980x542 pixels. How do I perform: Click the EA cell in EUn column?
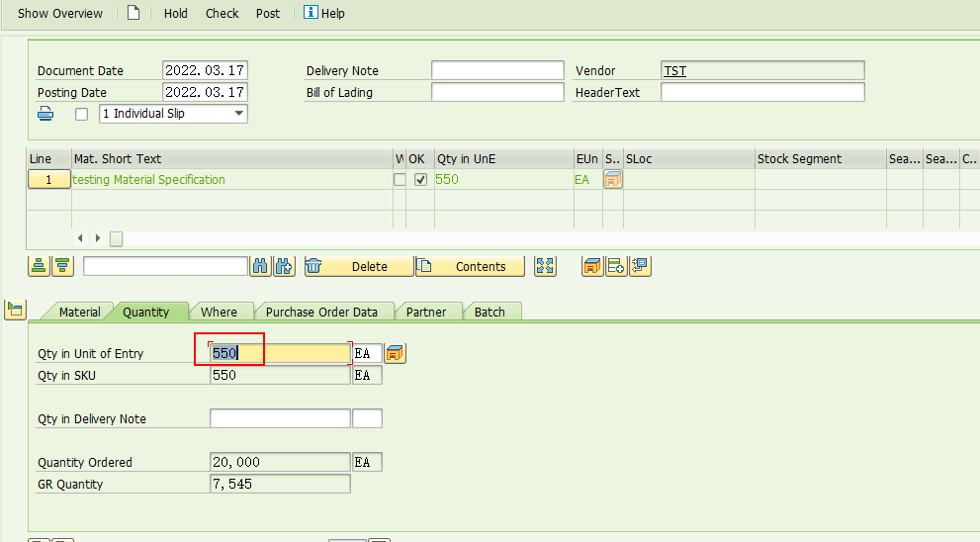coord(587,179)
